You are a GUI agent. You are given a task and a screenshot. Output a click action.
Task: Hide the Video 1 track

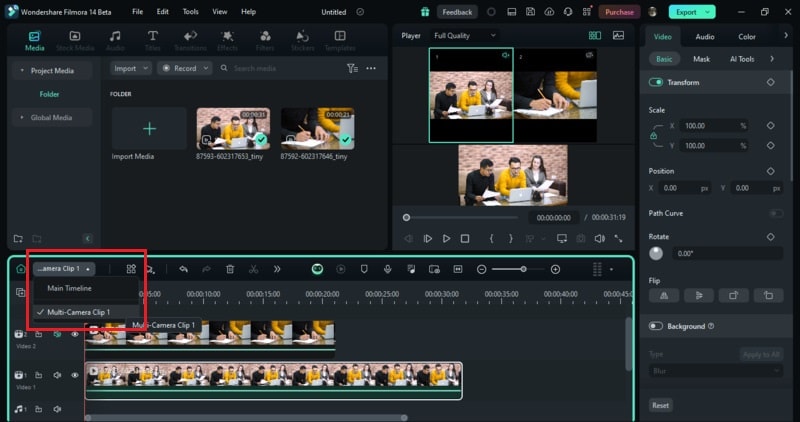[75, 376]
